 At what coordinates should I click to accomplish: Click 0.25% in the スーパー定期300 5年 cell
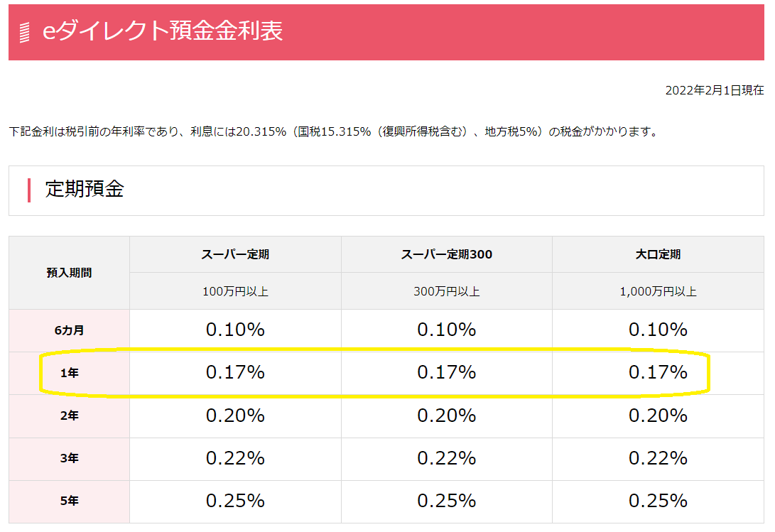pos(447,501)
